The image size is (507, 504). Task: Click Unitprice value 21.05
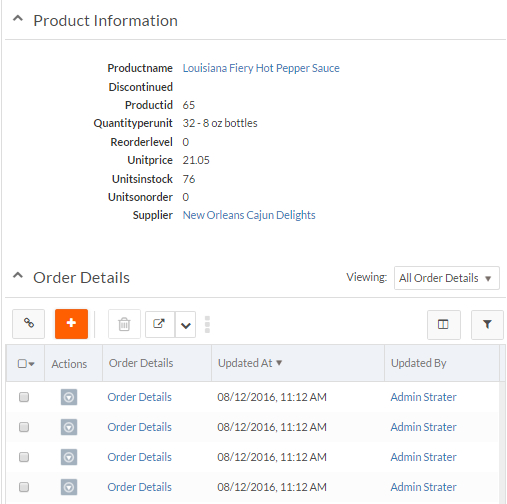(x=196, y=160)
